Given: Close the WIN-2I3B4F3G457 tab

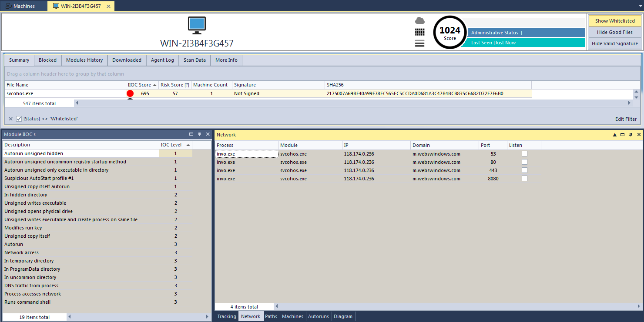Looking at the screenshot, I should [108, 7].
